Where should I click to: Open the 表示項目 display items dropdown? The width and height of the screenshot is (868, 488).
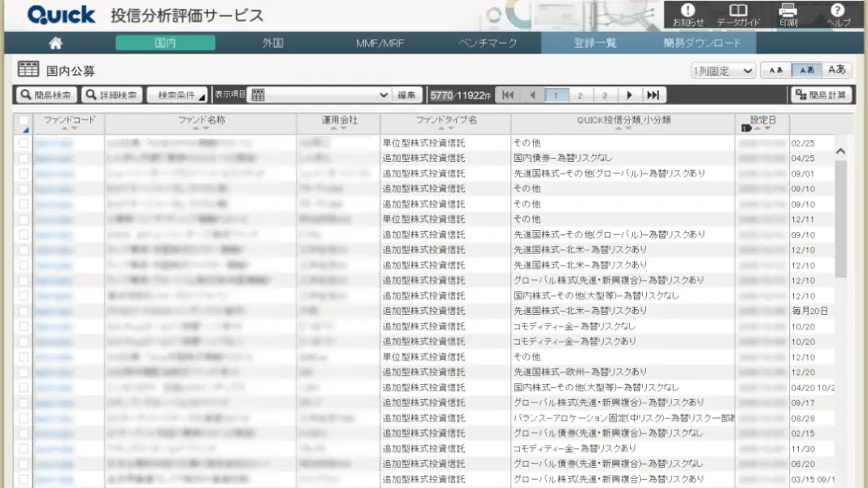click(x=319, y=94)
